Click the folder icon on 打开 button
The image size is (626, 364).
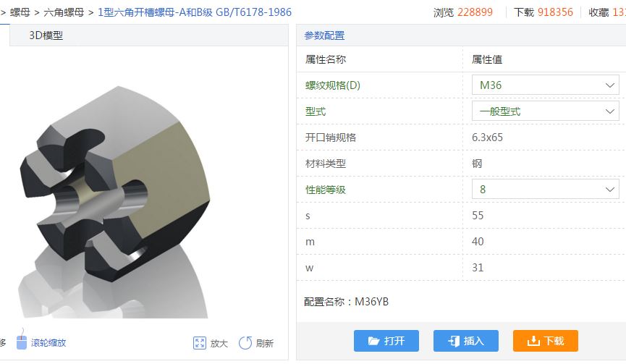[373, 341]
